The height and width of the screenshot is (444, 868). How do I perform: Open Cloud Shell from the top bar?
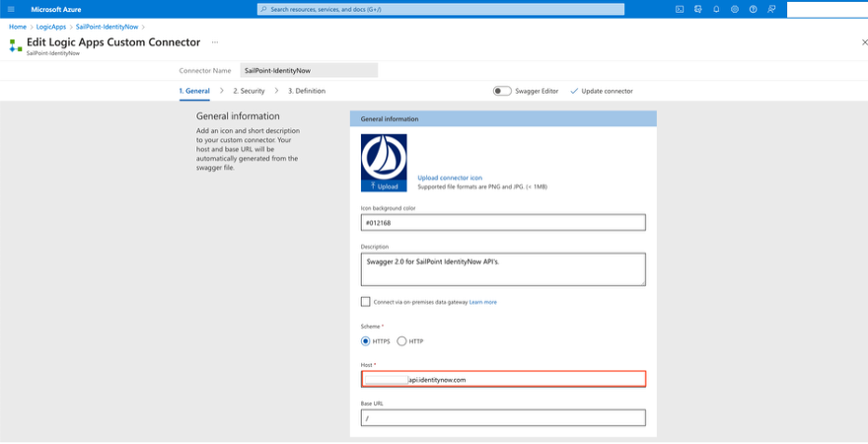click(680, 10)
